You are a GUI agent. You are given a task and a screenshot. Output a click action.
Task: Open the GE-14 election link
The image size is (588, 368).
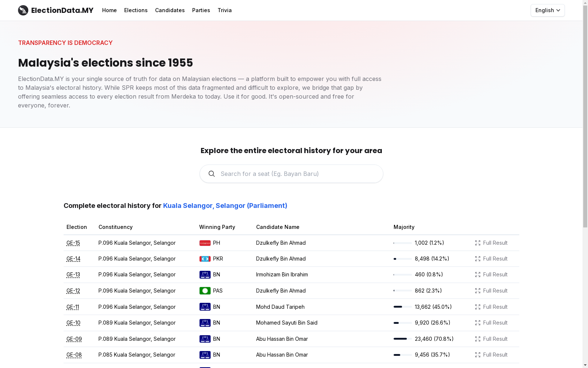click(x=73, y=259)
